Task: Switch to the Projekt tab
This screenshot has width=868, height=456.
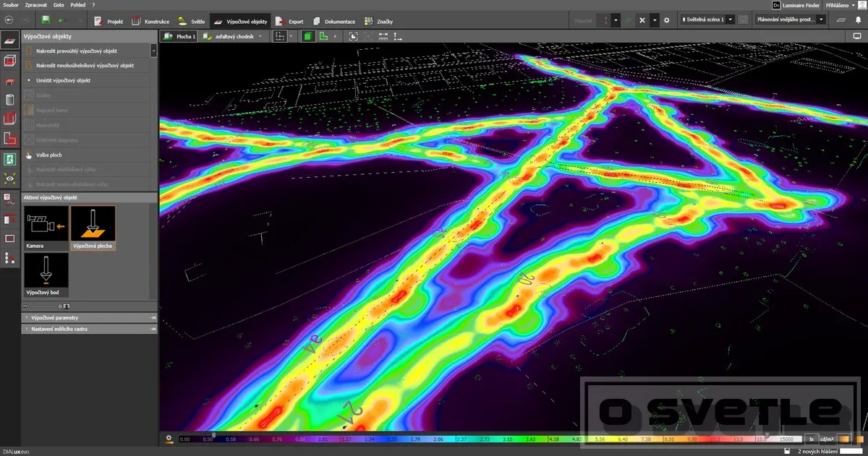Action: [x=109, y=21]
